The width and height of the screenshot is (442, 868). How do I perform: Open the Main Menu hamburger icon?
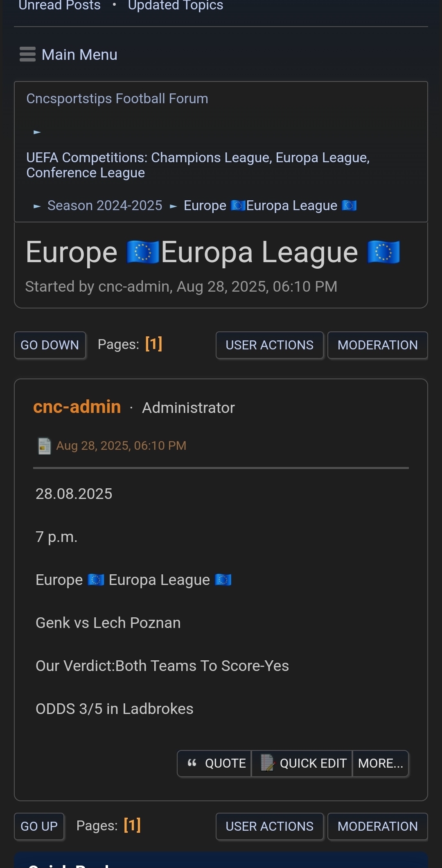(x=27, y=54)
